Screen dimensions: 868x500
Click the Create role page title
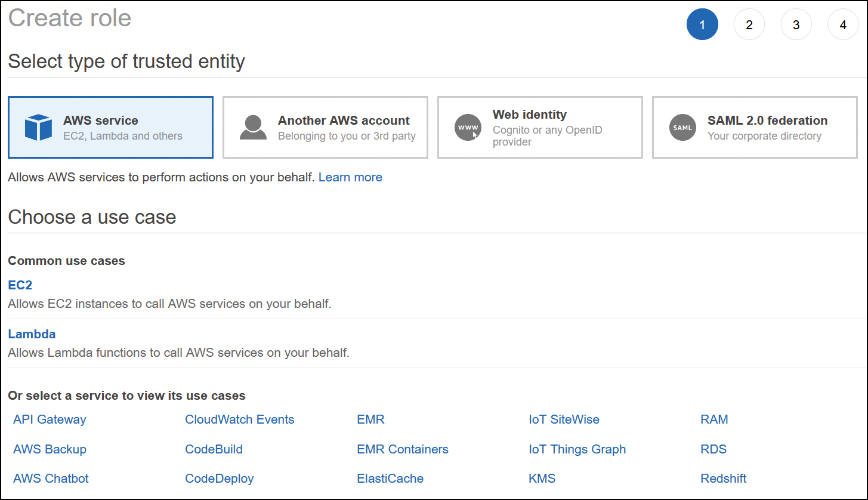[70, 17]
